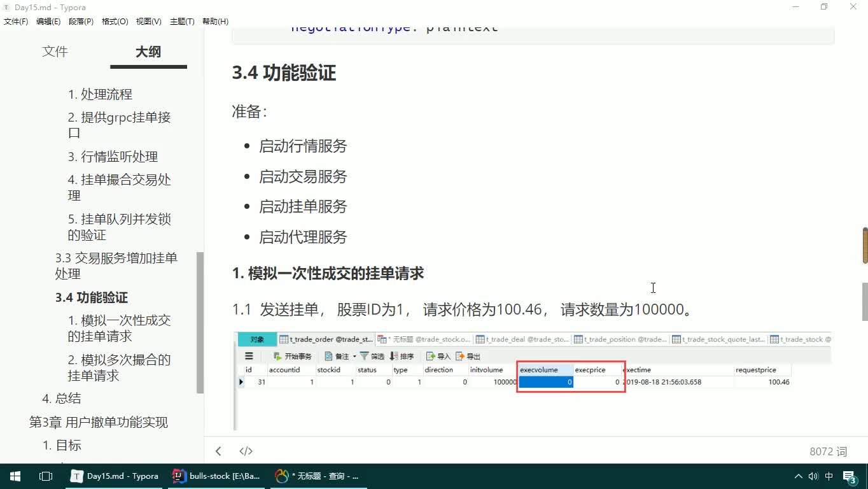Go to outline 模拟一次性成交的挂单请求
Viewport: 868px width, 489px height.
(120, 329)
